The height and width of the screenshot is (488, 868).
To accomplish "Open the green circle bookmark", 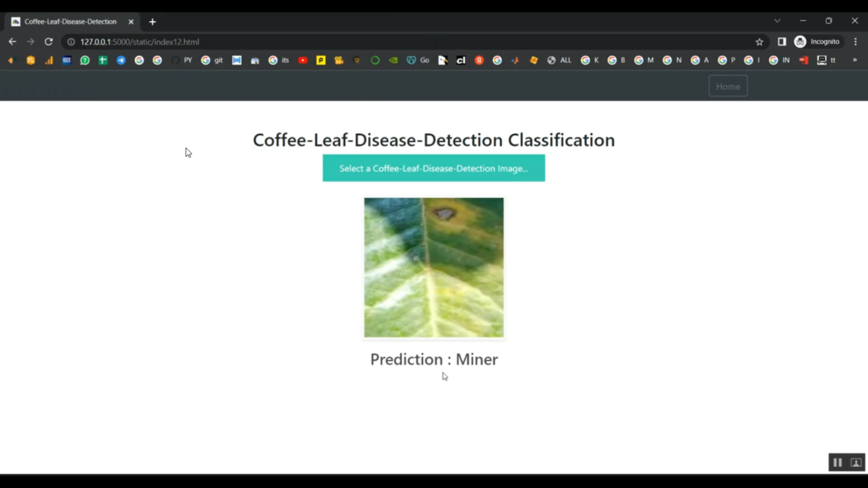I will pyautogui.click(x=375, y=60).
